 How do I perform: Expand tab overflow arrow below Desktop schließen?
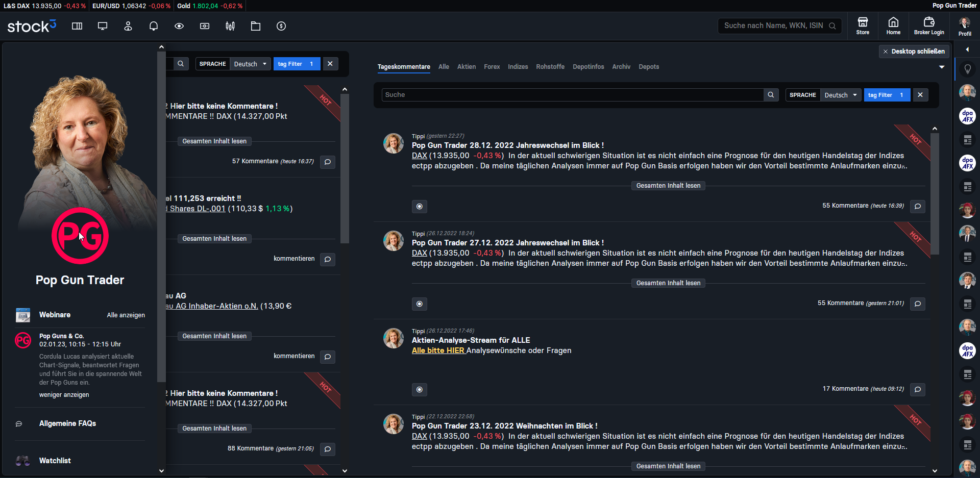(x=942, y=67)
